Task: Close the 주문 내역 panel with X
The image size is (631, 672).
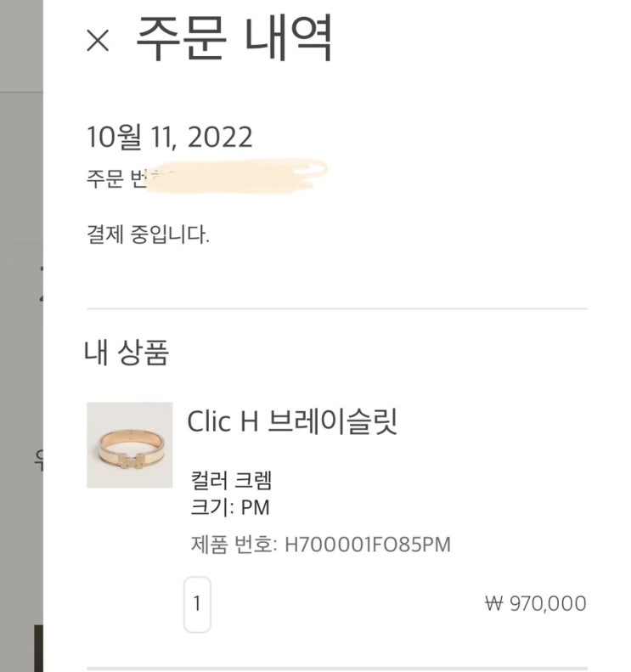Action: click(x=99, y=40)
